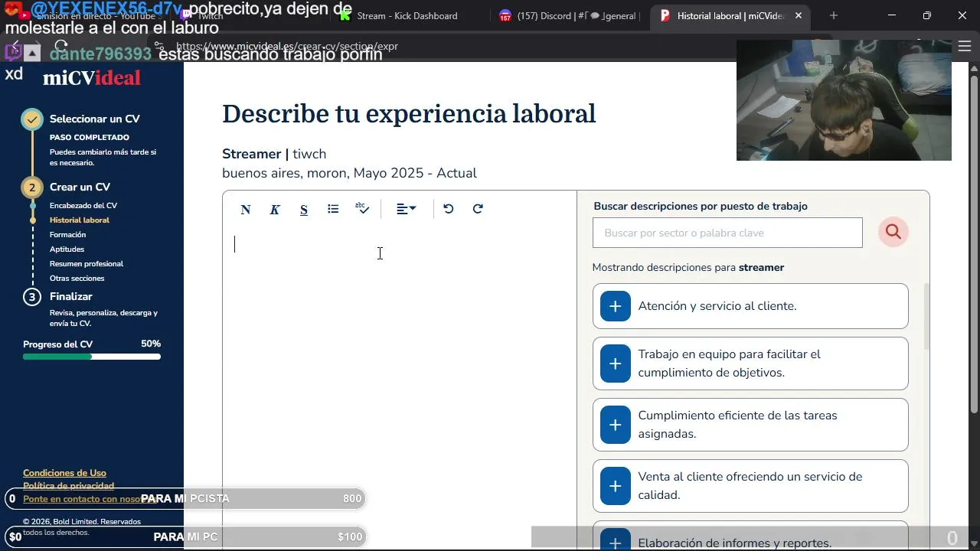The width and height of the screenshot is (980, 551).
Task: Open 'Condiciones de Uso' link
Action: [64, 473]
